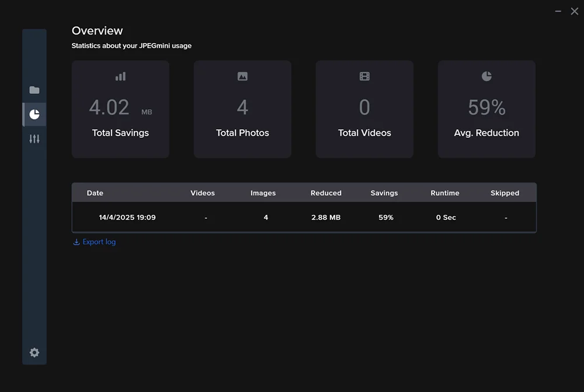Open settings gear at sidebar bottom
Screen dimensions: 584x392
pos(34,352)
